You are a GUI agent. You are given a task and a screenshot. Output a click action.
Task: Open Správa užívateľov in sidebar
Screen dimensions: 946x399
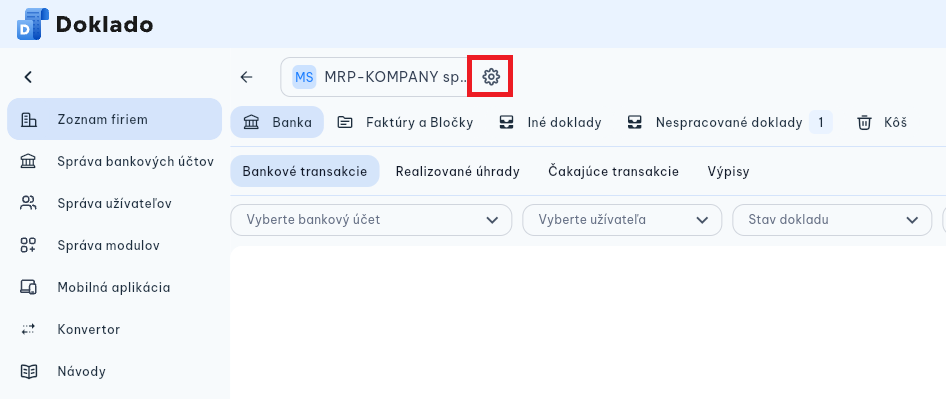[x=115, y=203]
